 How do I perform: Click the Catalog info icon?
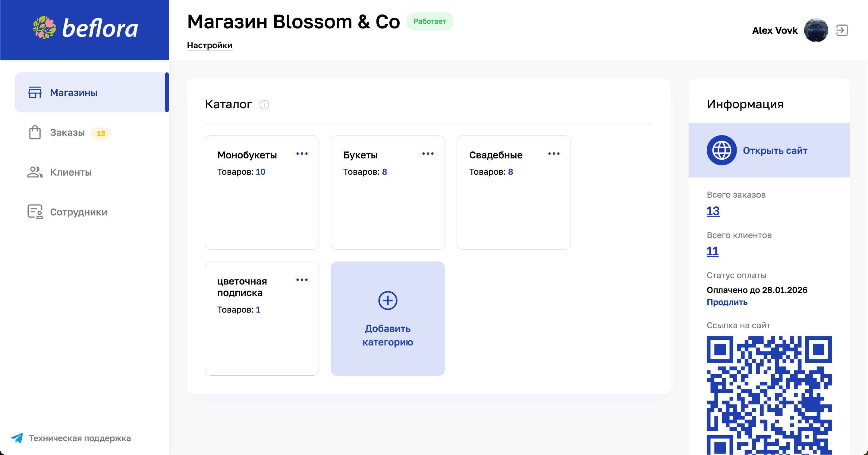point(264,105)
